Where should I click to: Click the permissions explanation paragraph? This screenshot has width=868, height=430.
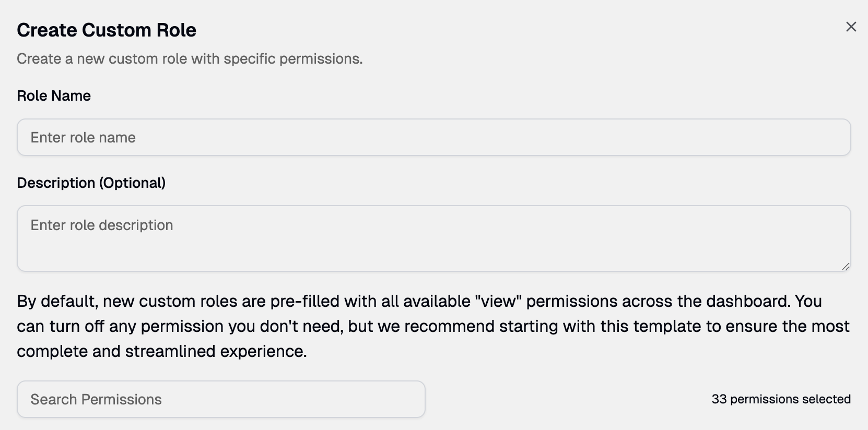(366, 326)
